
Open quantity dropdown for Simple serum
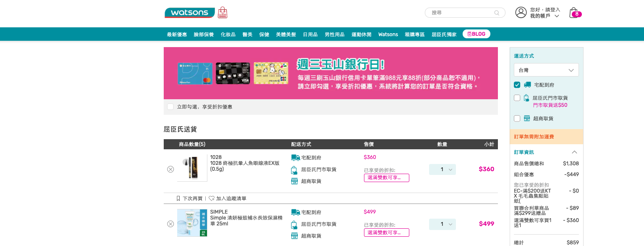(x=442, y=224)
